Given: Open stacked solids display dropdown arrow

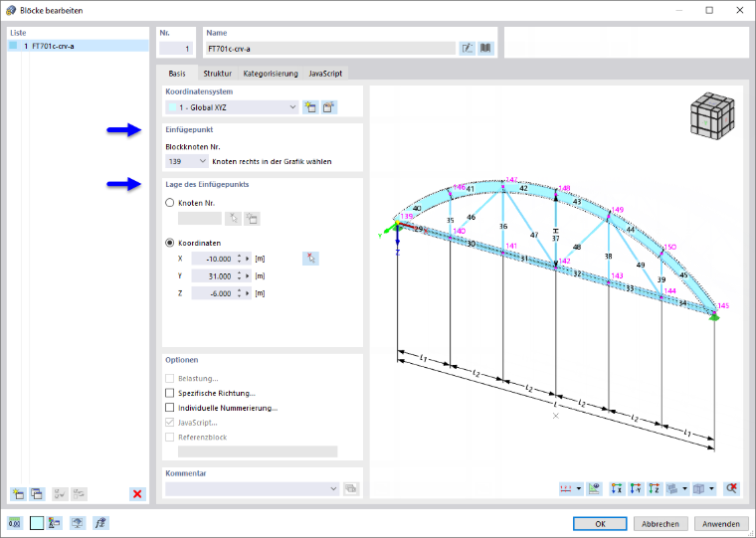Looking at the screenshot, I should (x=684, y=489).
